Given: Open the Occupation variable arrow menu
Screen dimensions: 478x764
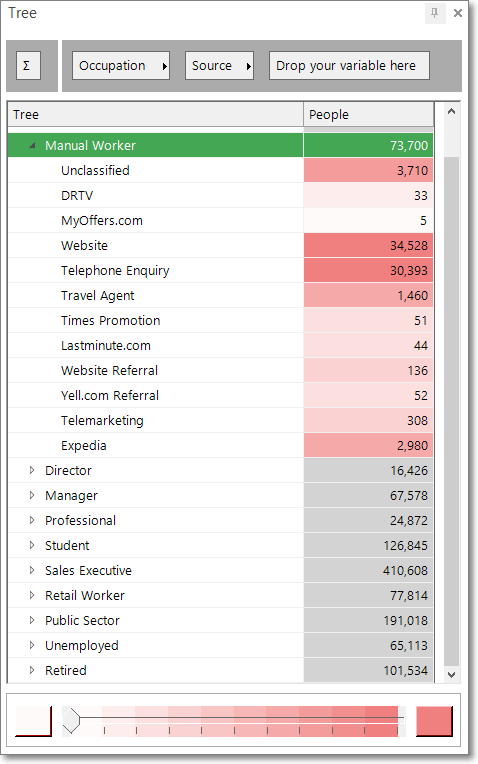Looking at the screenshot, I should click(165, 66).
